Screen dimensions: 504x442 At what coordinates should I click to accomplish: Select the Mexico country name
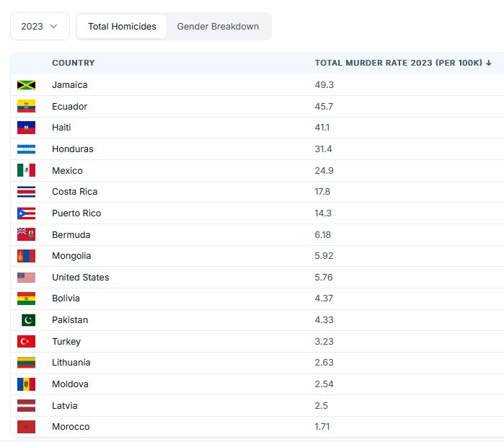click(x=68, y=171)
